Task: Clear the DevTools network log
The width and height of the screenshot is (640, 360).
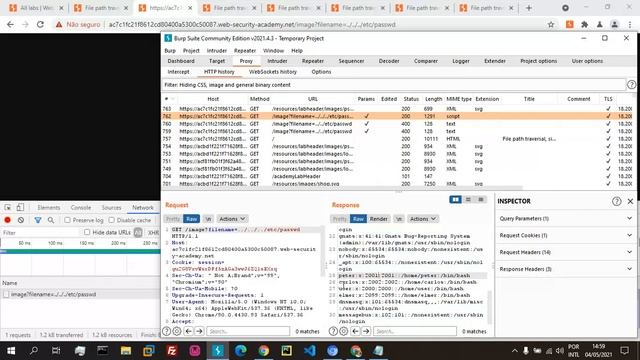Action: 21,220
